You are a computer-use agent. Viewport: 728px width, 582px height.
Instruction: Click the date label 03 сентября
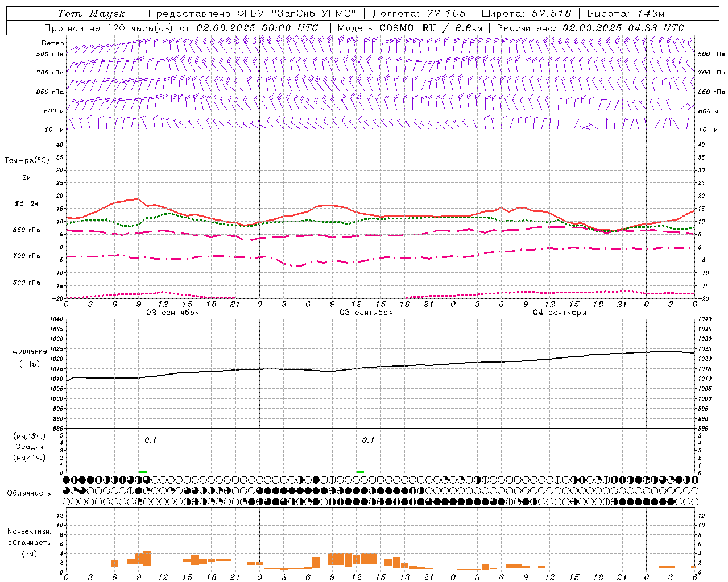[x=366, y=313]
